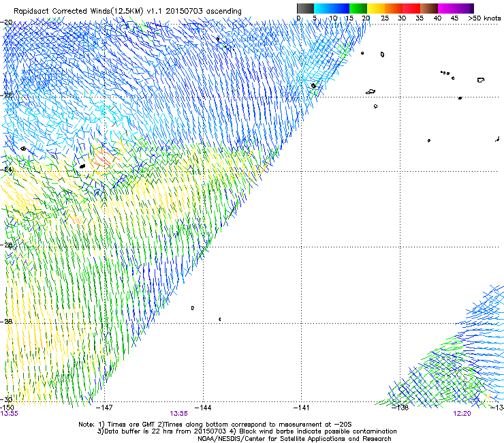This screenshot has height=443, width=504.
Task: Click the purple '13:55' time stamp
Action: pyautogui.click(x=10, y=414)
